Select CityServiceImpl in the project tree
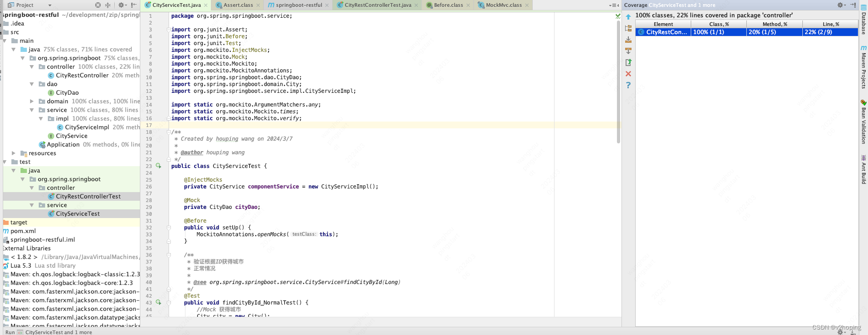This screenshot has width=868, height=335. point(87,127)
